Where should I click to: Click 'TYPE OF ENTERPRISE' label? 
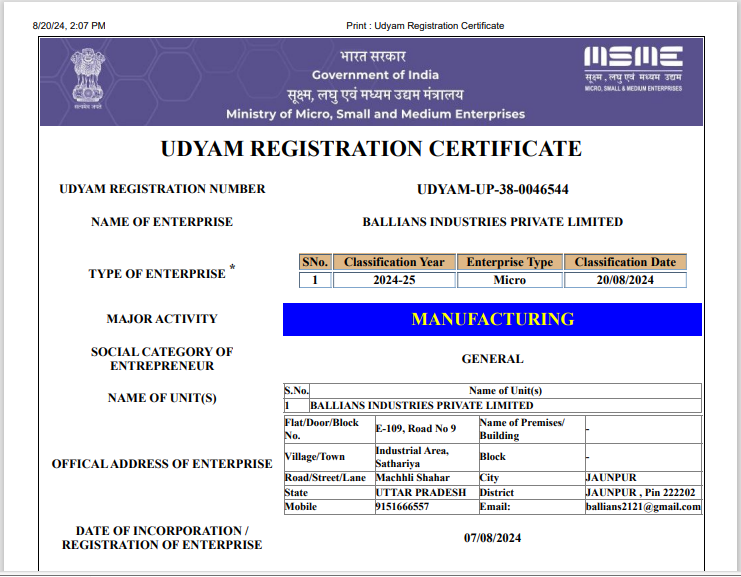157,274
